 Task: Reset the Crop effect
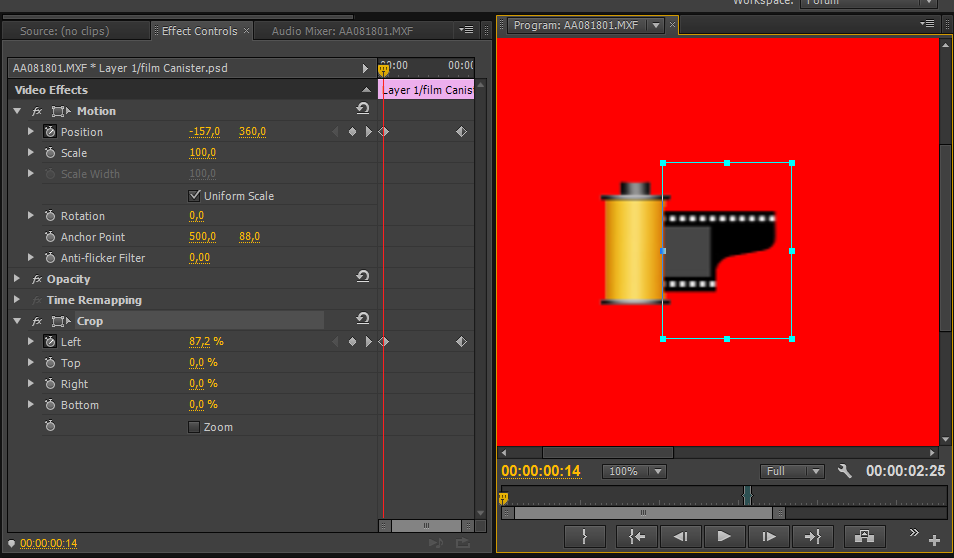(x=363, y=320)
